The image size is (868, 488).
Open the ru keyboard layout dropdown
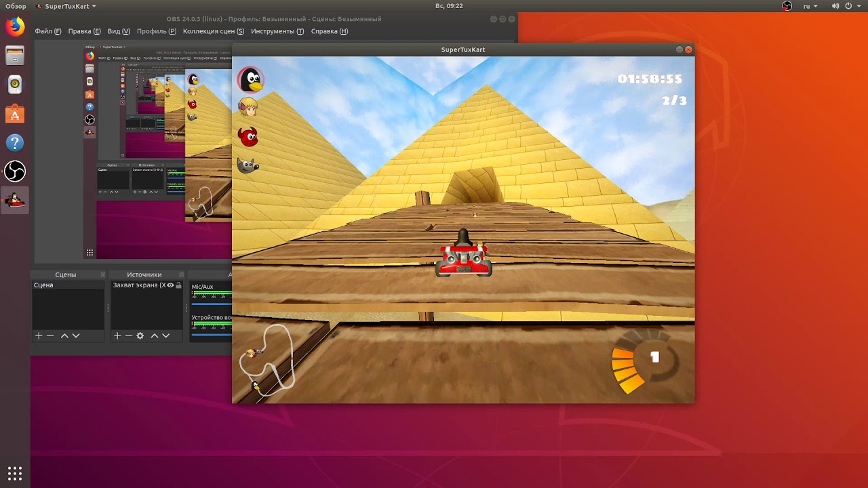tap(810, 6)
